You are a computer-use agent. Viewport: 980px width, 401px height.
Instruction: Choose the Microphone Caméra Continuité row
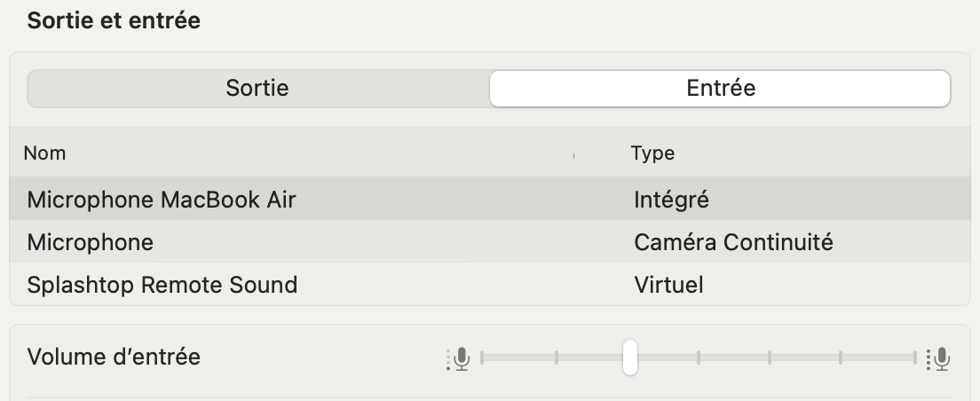point(490,241)
